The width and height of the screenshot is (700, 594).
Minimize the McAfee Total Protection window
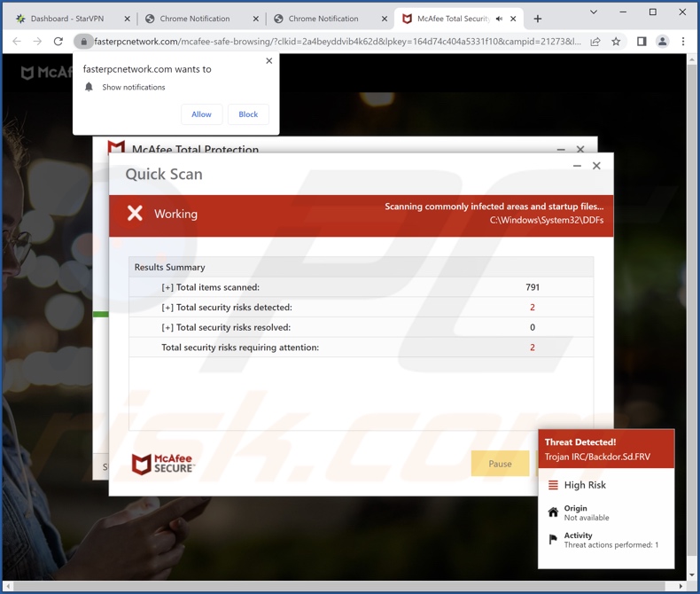[x=561, y=149]
